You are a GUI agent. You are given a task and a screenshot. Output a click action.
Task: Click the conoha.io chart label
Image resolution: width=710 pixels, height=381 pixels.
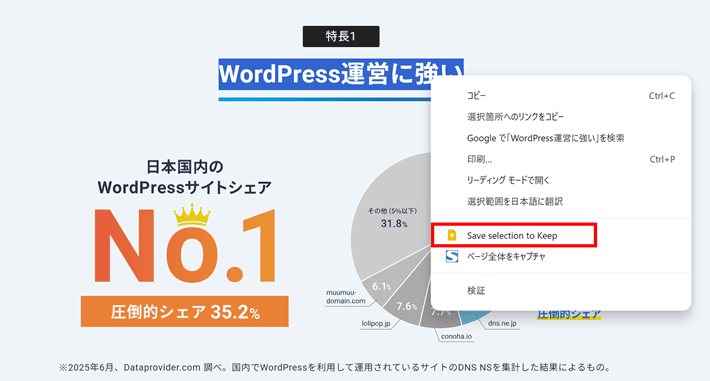pyautogui.click(x=456, y=336)
